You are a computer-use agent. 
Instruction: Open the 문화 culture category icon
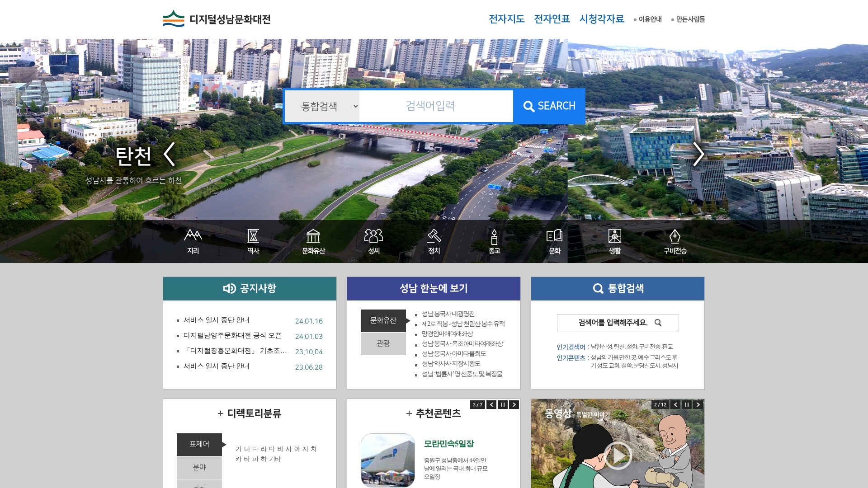[555, 242]
